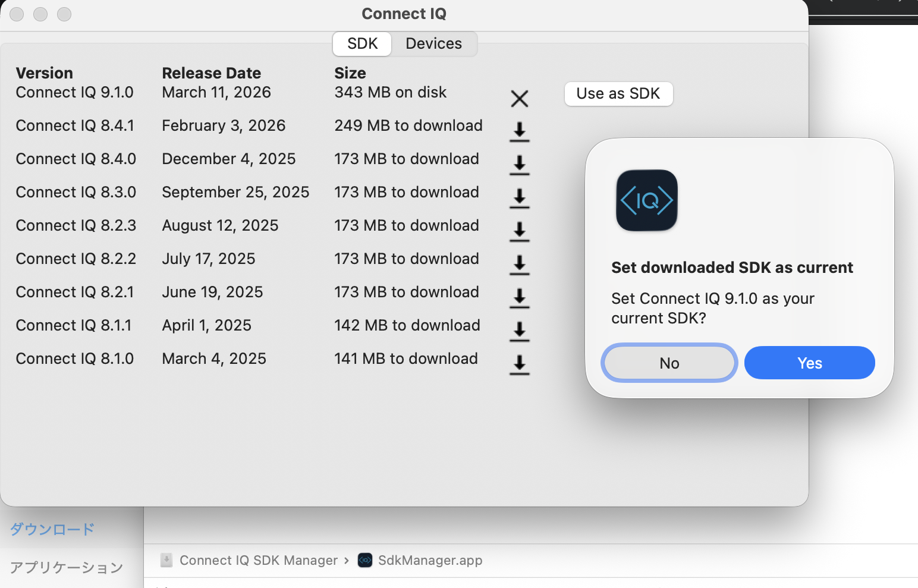Screen dimensions: 918x588
Task: Confirm with Yes in the dialog
Action: (x=810, y=363)
